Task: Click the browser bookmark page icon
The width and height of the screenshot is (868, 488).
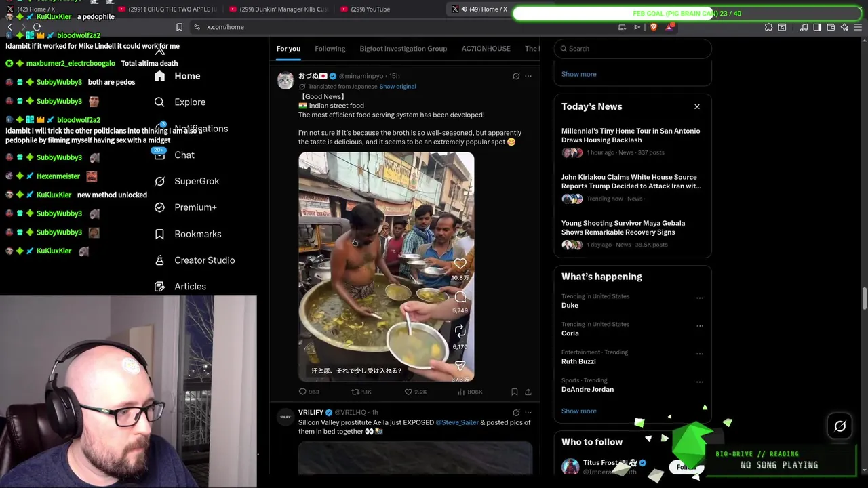Action: coord(179,27)
